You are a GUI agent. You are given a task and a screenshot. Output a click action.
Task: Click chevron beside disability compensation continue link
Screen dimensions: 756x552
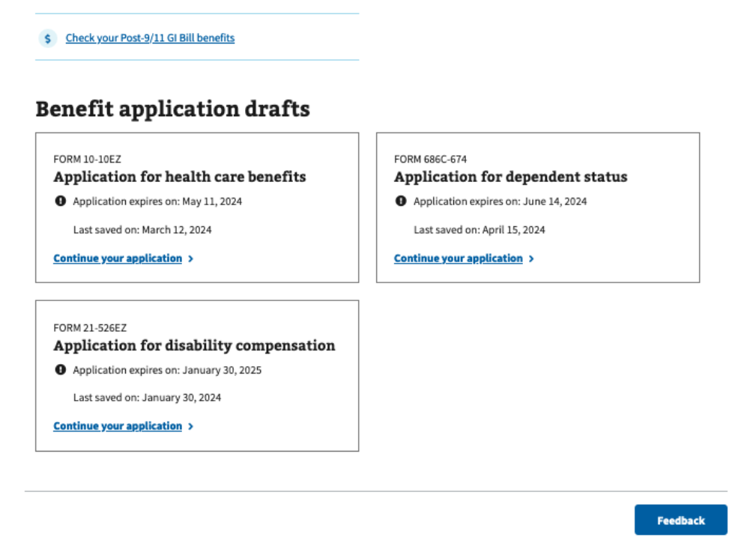click(191, 425)
